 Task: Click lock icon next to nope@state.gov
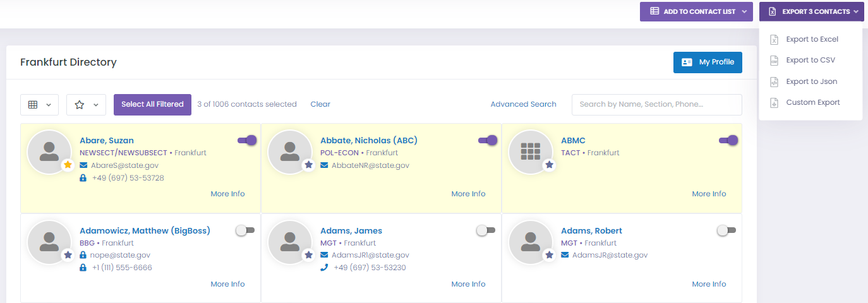point(83,255)
